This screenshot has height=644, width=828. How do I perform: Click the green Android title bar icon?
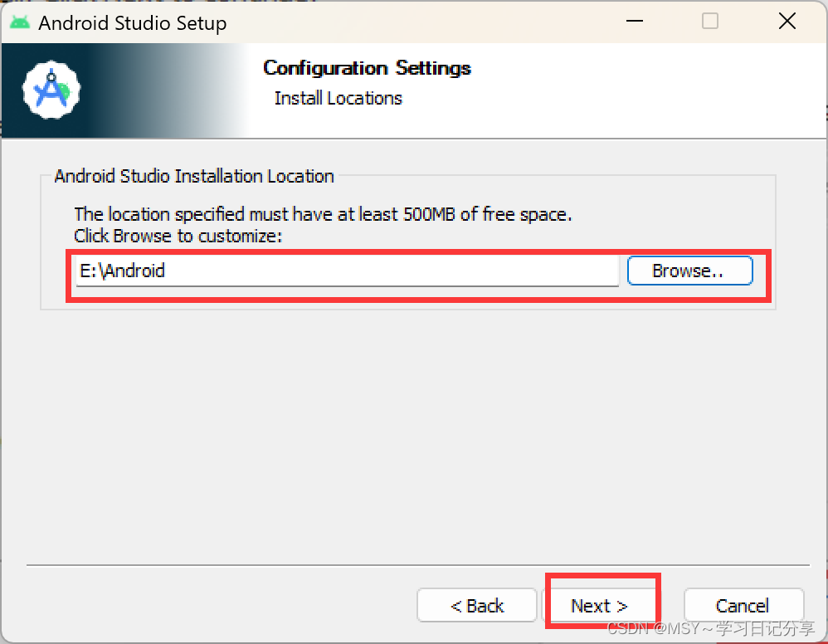[20, 22]
